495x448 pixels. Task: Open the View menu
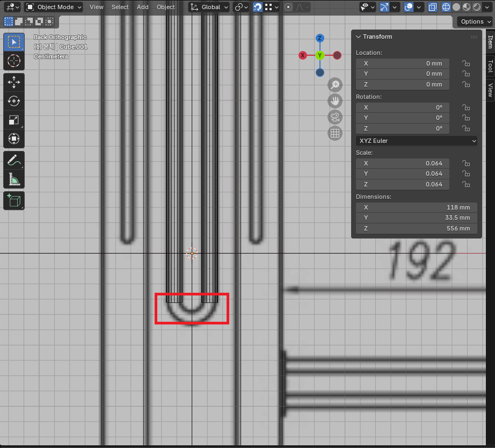96,7
